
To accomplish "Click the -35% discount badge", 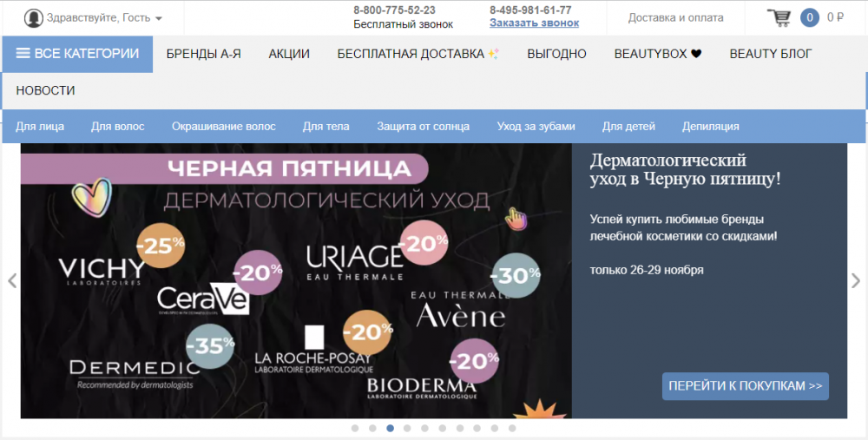I will click(x=210, y=346).
